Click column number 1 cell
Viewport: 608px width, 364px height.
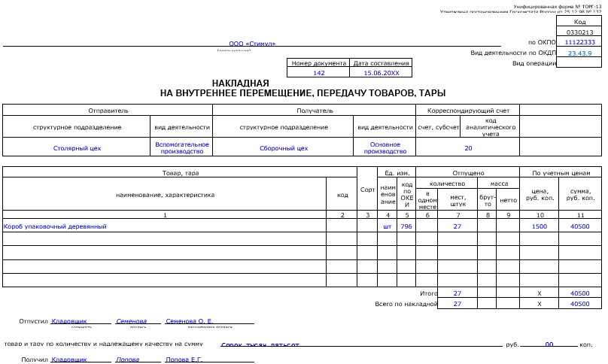click(x=165, y=215)
